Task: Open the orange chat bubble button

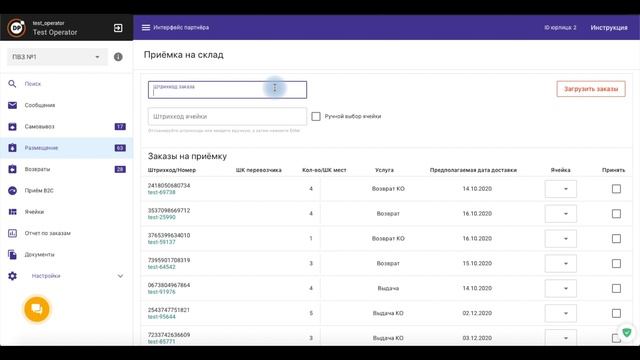Action: [x=37, y=309]
